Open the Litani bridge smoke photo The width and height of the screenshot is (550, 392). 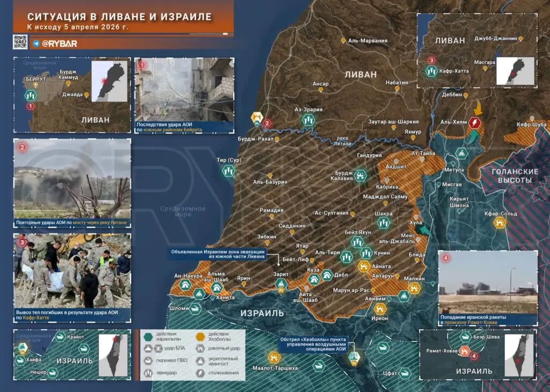(72, 179)
